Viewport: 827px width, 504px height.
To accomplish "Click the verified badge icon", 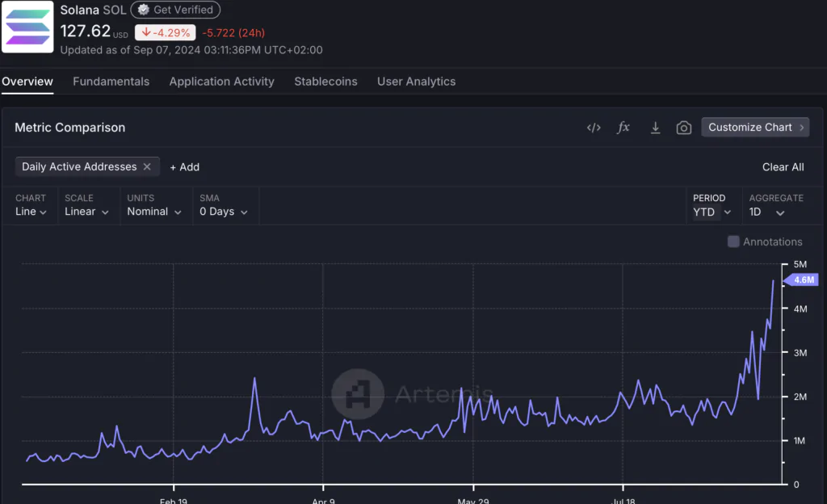I will (x=144, y=10).
